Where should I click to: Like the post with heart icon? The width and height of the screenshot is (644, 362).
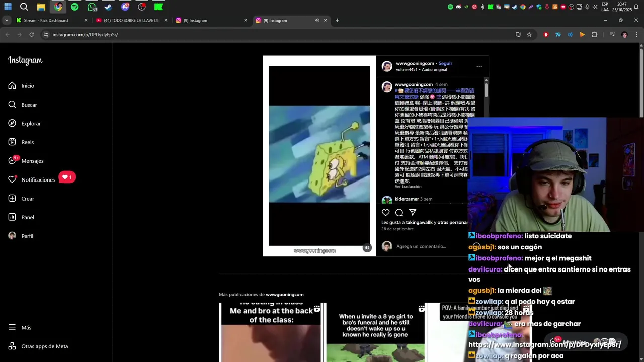coord(385,213)
